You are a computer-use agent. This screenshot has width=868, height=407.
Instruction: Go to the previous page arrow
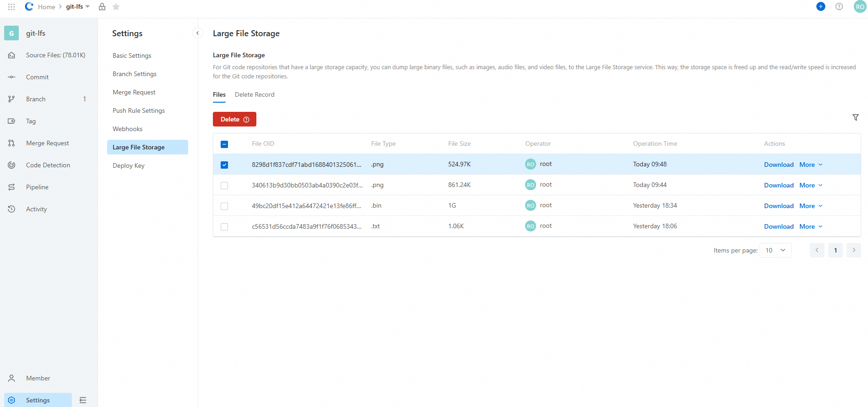[817, 250]
